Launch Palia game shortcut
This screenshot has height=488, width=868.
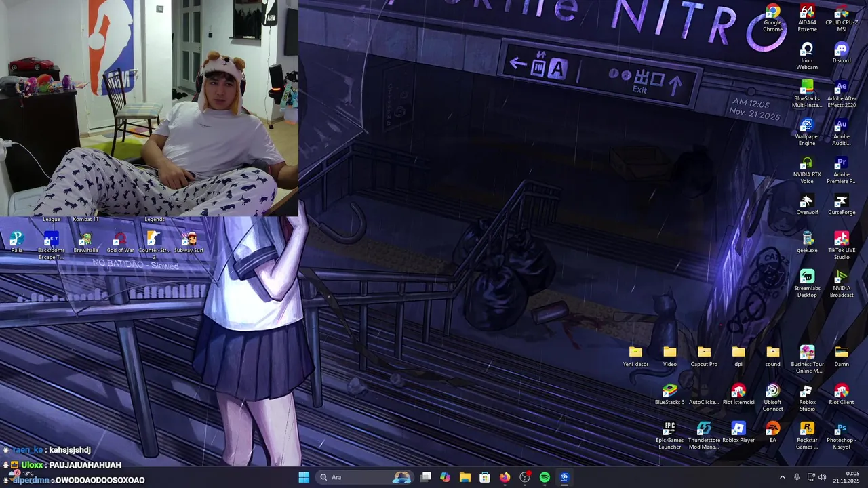click(x=17, y=243)
